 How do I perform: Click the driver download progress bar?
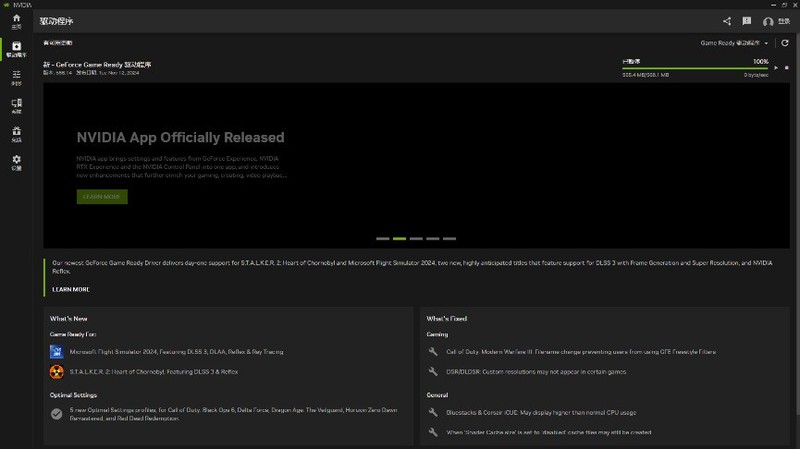click(695, 68)
